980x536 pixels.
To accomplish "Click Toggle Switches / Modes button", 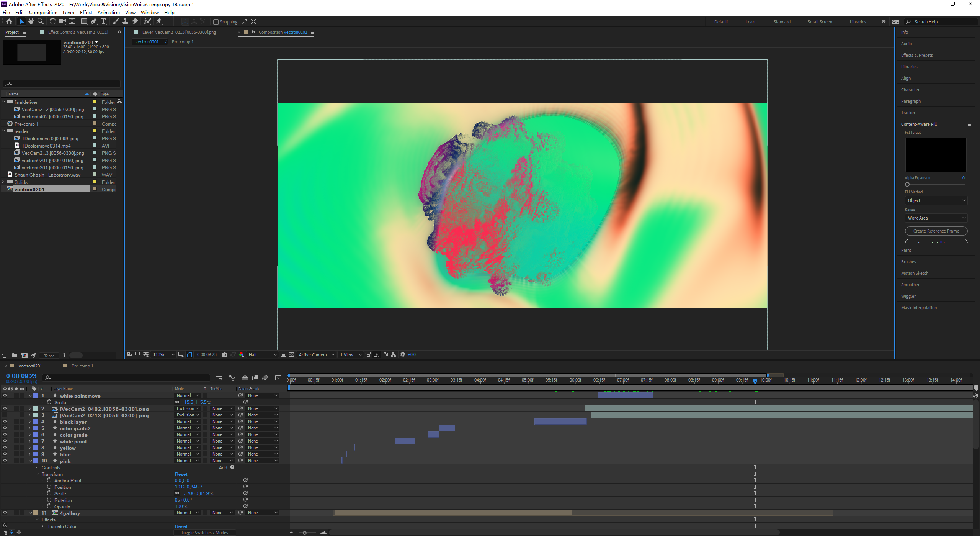I will pos(204,533).
